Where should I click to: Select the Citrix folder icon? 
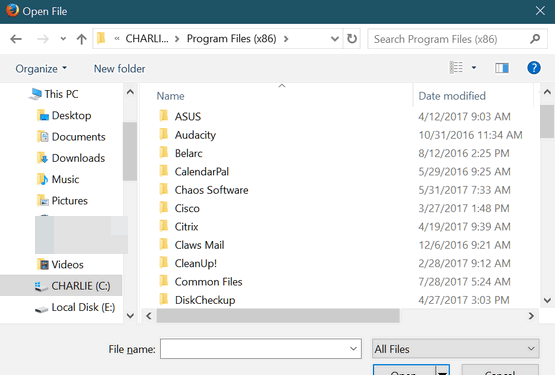164,226
